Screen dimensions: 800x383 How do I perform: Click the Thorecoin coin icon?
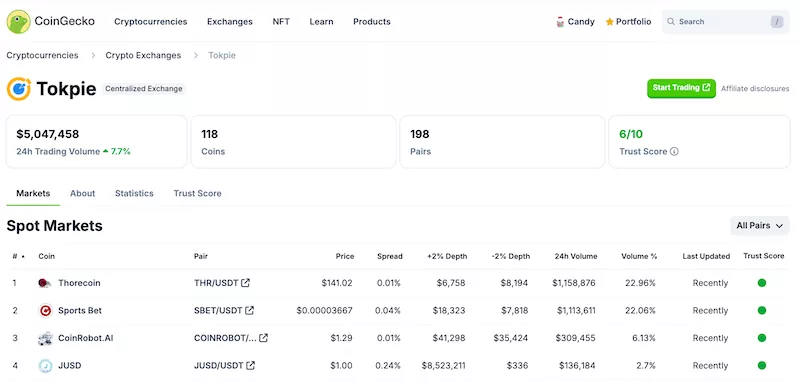coord(45,283)
